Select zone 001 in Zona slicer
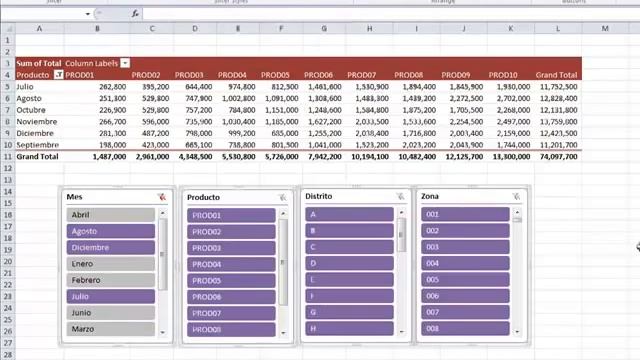This screenshot has height=360, width=640. pyautogui.click(x=465, y=214)
